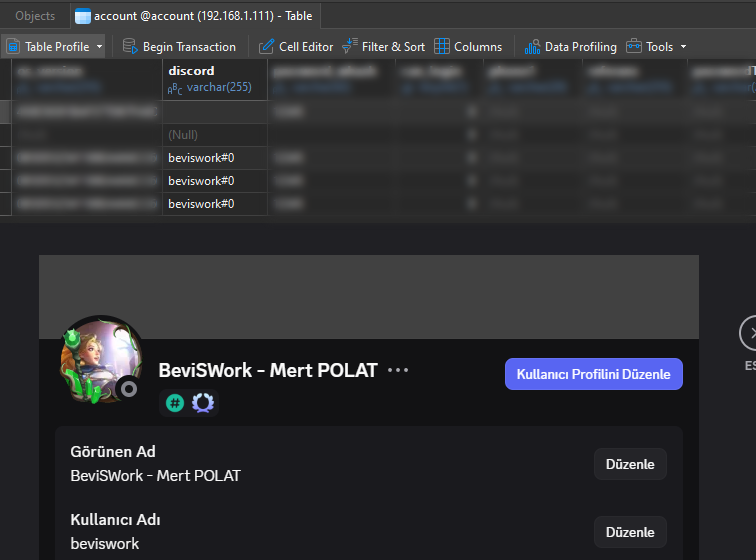
Task: Click the Table Profile icon
Action: (x=13, y=47)
